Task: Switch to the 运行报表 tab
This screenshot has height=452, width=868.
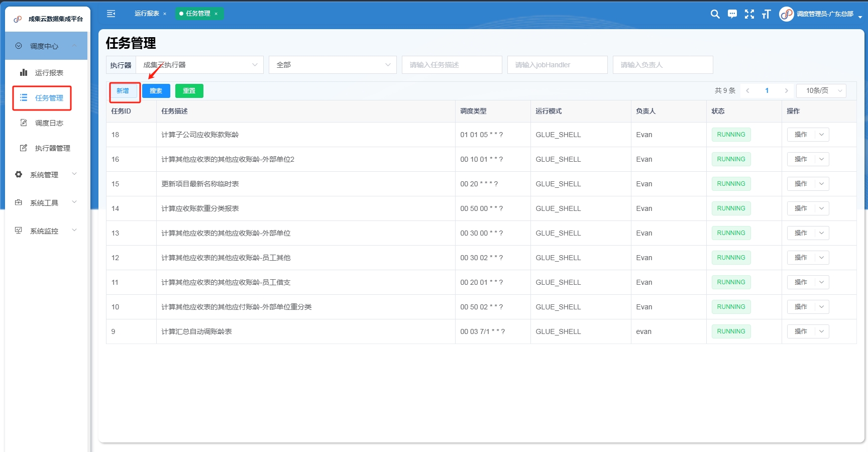Action: [147, 14]
